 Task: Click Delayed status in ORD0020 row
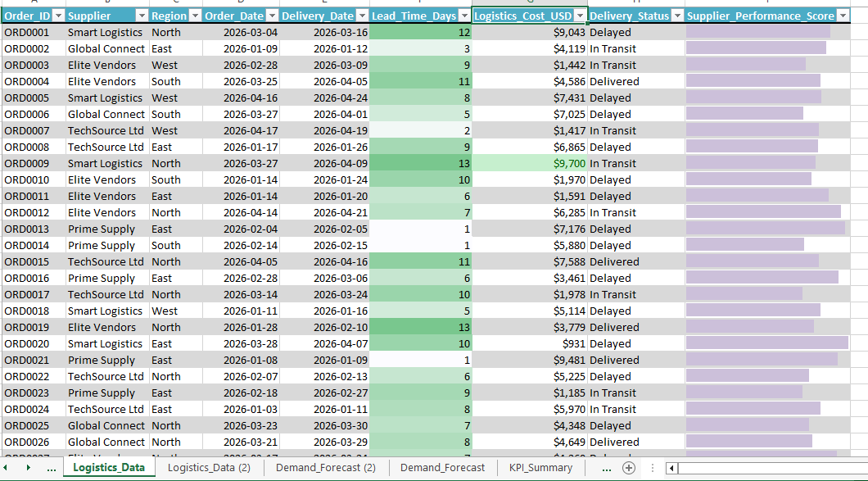pyautogui.click(x=636, y=343)
